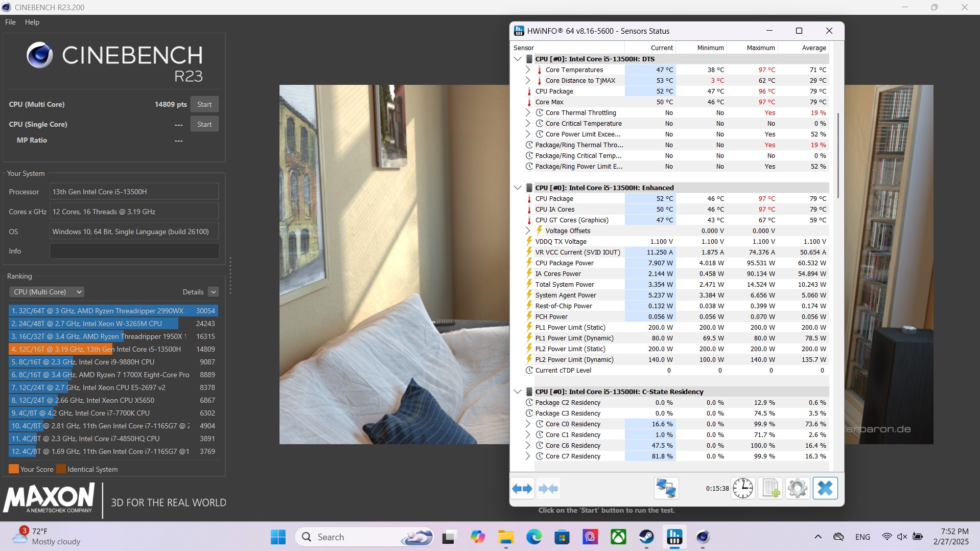Click the task view taskbar icon
The image size is (980, 551).
[449, 537]
